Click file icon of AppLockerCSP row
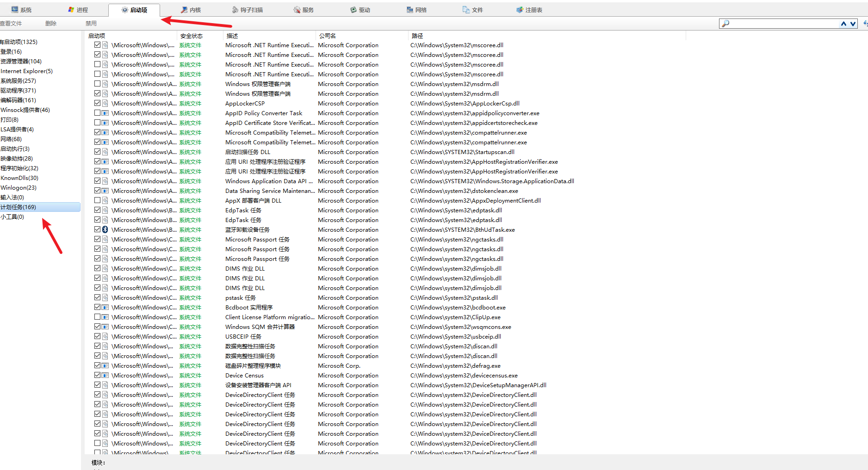Image resolution: width=868 pixels, height=470 pixels. 105,103
